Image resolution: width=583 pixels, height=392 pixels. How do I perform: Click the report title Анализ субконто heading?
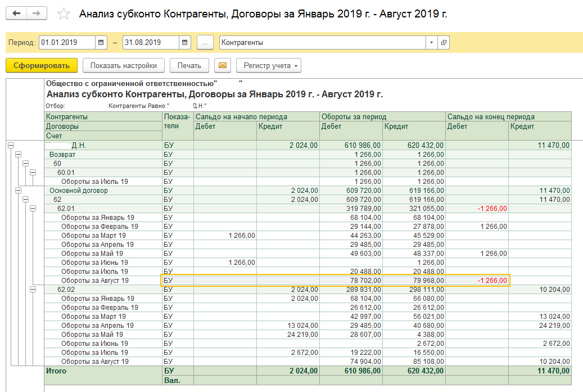pyautogui.click(x=215, y=94)
